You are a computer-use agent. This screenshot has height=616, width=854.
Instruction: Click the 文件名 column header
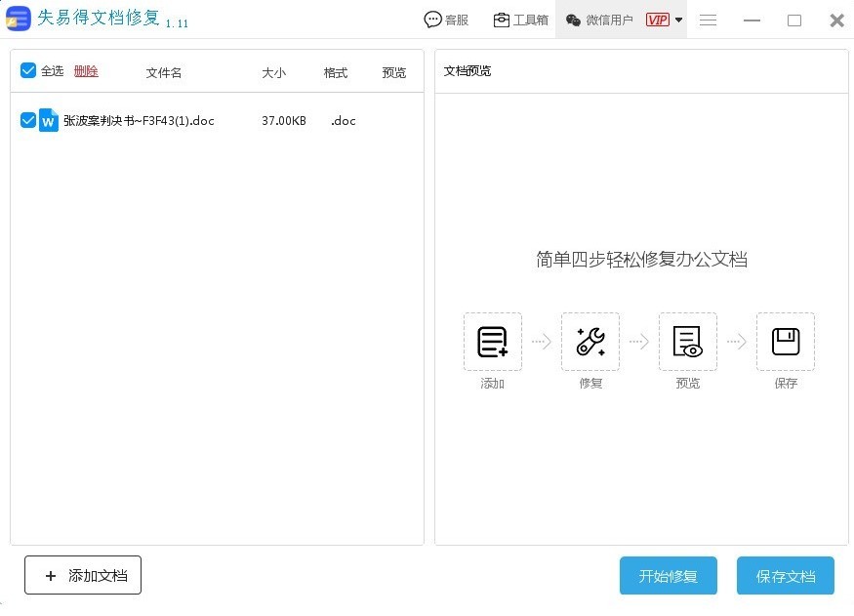tap(164, 72)
